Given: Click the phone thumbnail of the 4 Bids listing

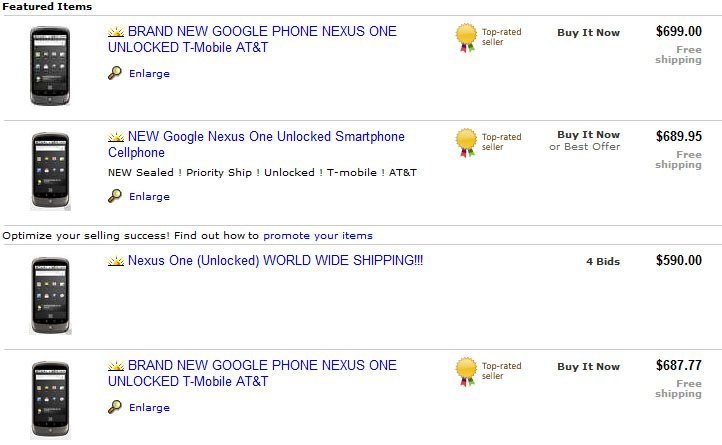Looking at the screenshot, I should pos(51,295).
